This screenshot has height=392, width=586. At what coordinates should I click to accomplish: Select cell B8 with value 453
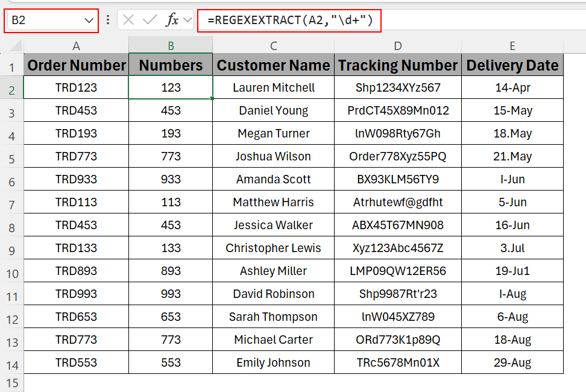171,225
